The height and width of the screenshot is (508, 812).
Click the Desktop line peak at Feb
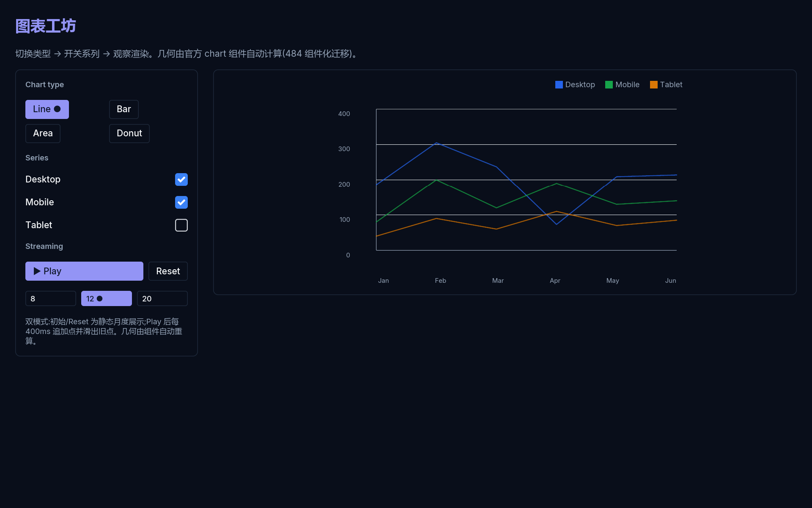click(436, 143)
